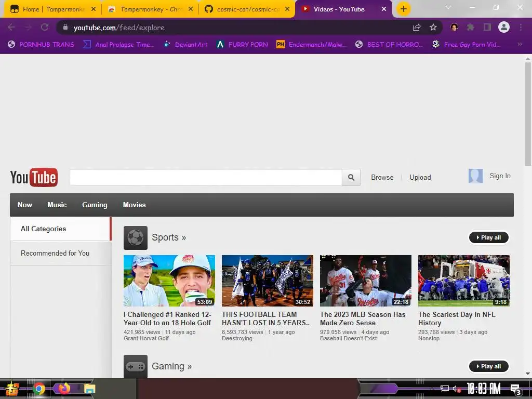Click Play all for Gaming

click(x=488, y=366)
